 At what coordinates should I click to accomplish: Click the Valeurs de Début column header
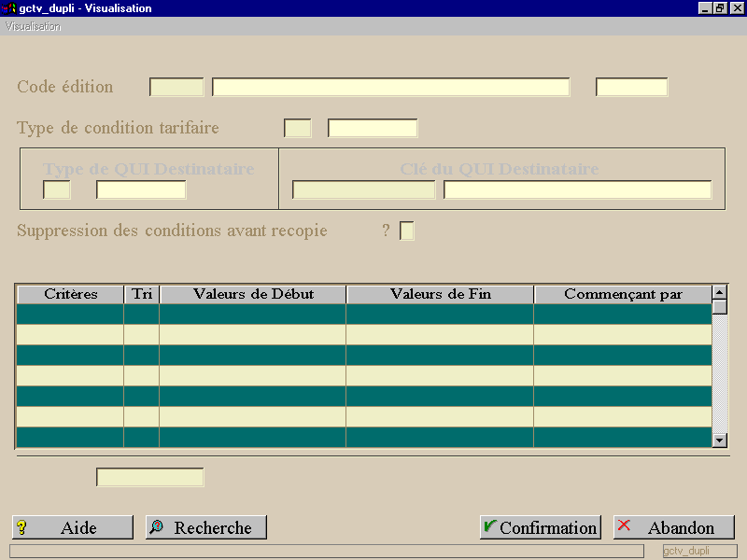(x=253, y=294)
